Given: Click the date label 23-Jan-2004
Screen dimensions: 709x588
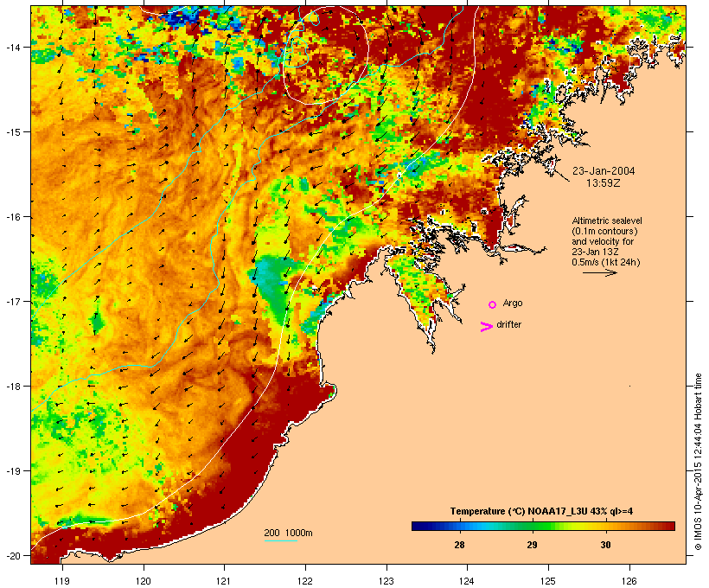Looking at the screenshot, I should coord(604,171).
